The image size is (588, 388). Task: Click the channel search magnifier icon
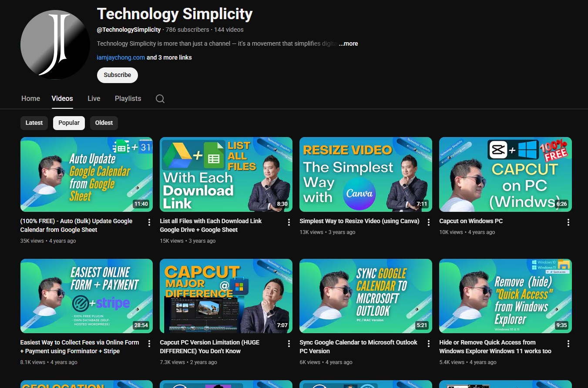pyautogui.click(x=160, y=99)
